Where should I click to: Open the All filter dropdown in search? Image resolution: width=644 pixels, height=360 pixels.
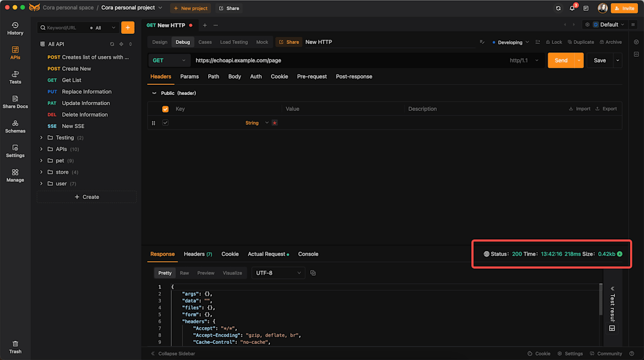(103, 28)
